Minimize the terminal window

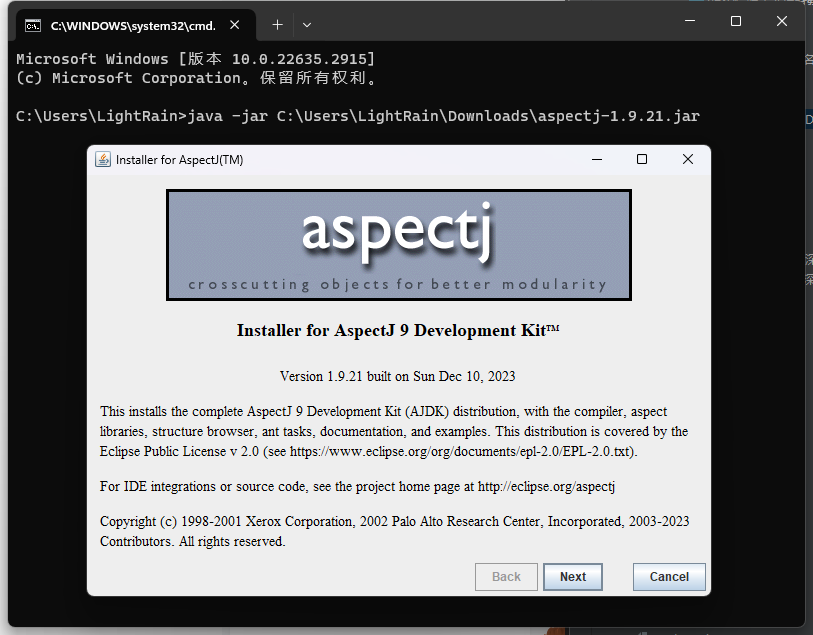[x=689, y=21]
